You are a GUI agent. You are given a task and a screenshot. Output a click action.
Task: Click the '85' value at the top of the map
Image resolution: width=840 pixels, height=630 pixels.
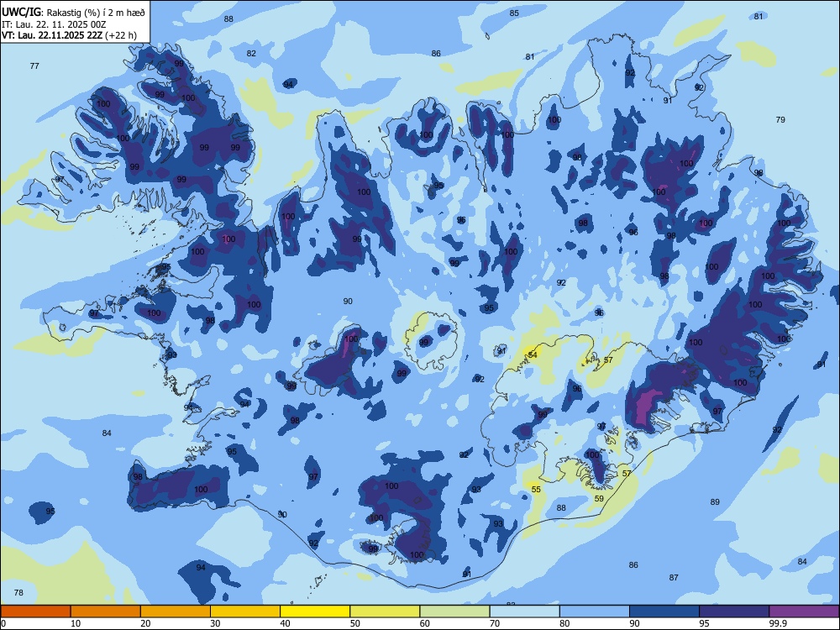[x=514, y=13]
